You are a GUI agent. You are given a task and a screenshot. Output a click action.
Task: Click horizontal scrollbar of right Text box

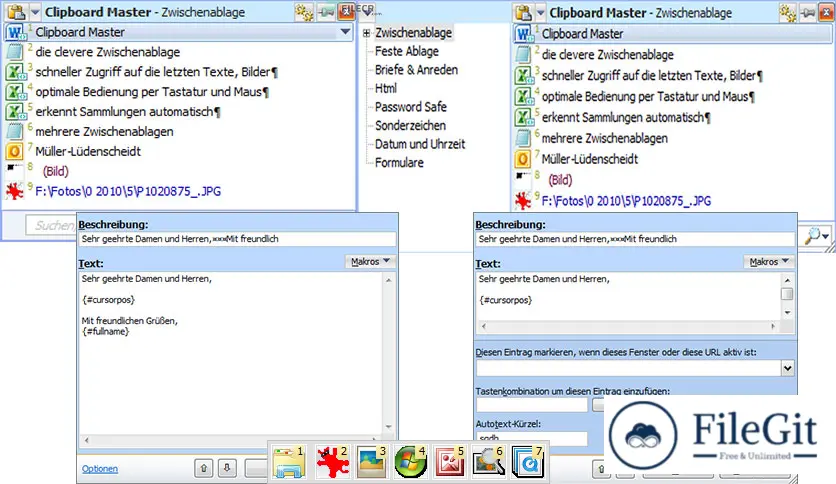(628, 326)
